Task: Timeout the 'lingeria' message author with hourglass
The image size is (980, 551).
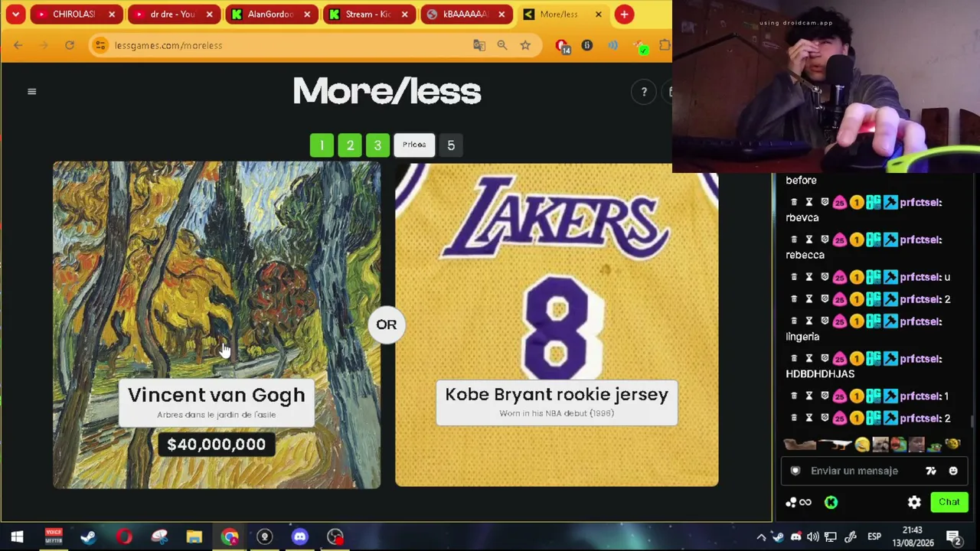Action: [x=808, y=321]
